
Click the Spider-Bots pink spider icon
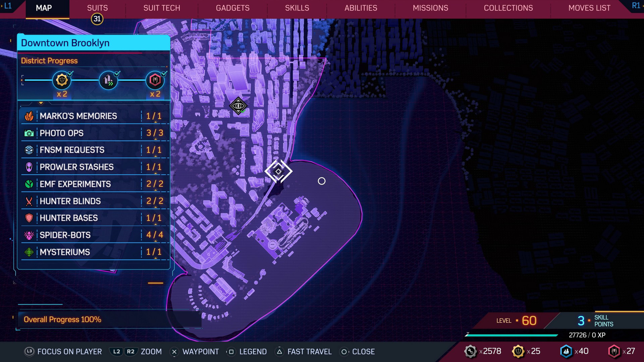[29, 235]
